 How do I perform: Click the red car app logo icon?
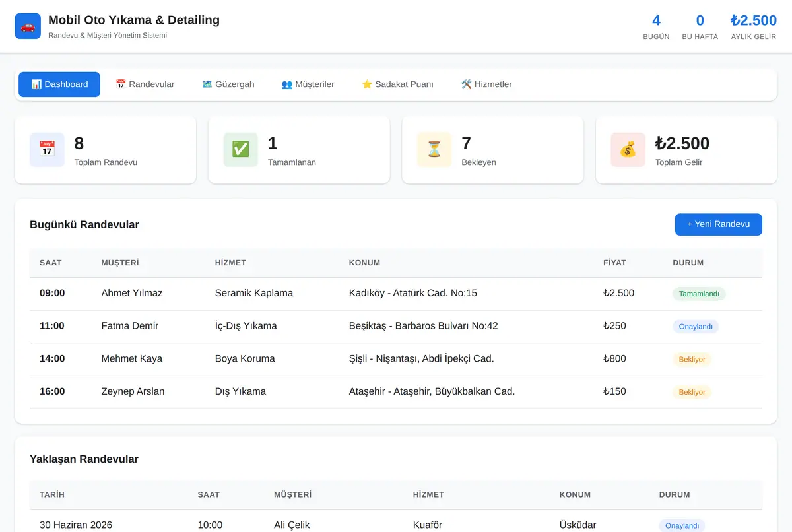[28, 26]
